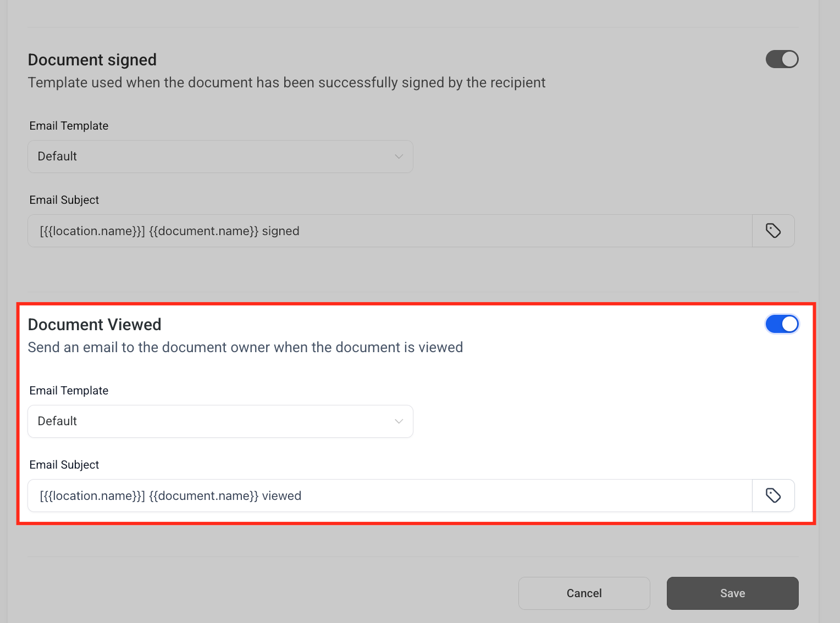Open Email Template dropdown under Document Viewed
This screenshot has height=623, width=840.
[220, 421]
